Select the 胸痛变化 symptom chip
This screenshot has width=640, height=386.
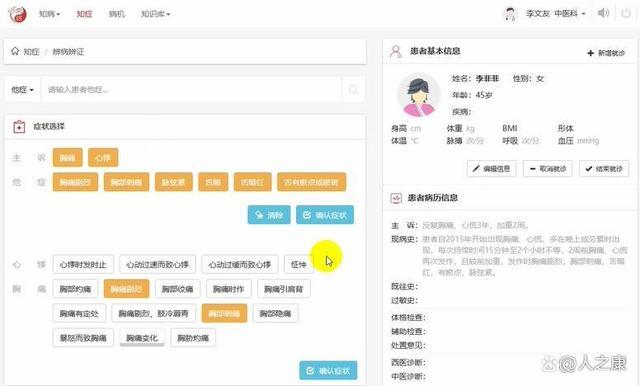click(142, 338)
